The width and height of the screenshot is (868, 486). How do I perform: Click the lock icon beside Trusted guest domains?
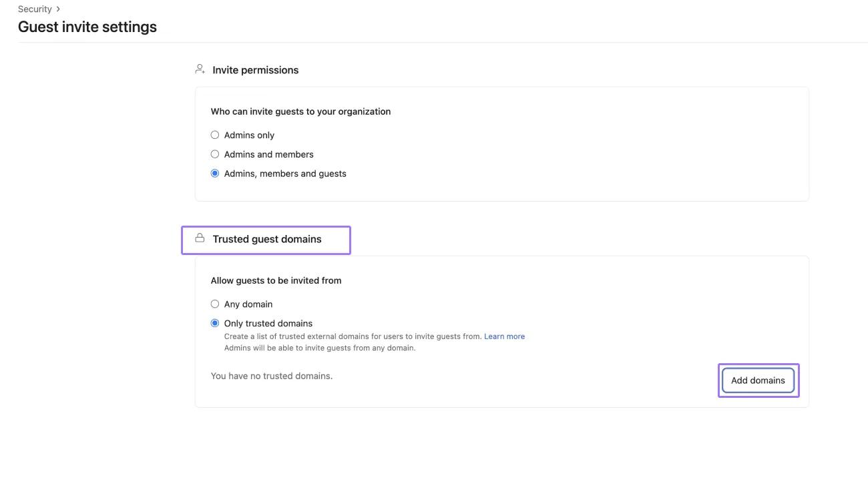point(200,238)
